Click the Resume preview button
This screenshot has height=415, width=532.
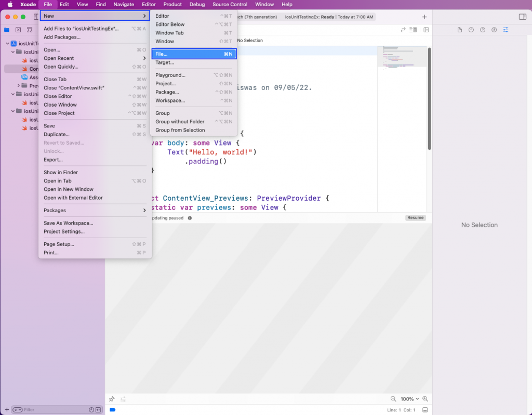415,218
